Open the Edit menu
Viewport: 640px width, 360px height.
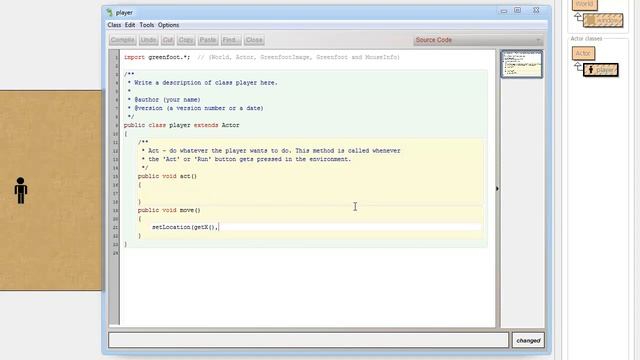pos(130,25)
